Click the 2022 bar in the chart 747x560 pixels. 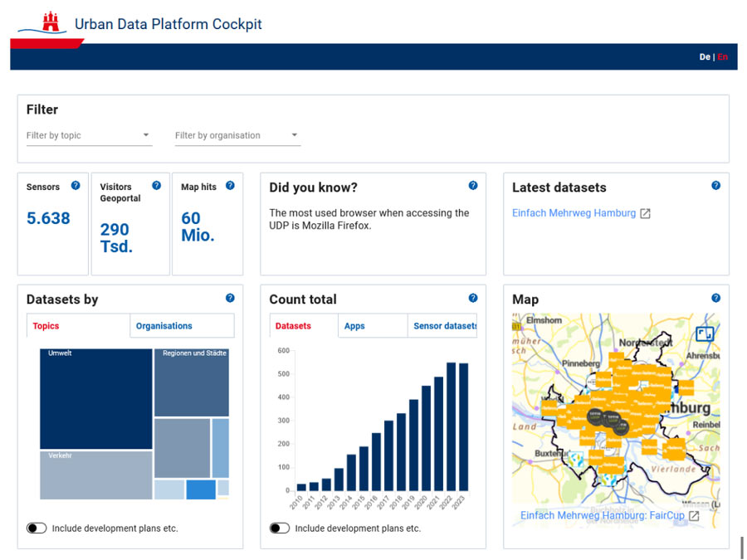pyautogui.click(x=451, y=426)
